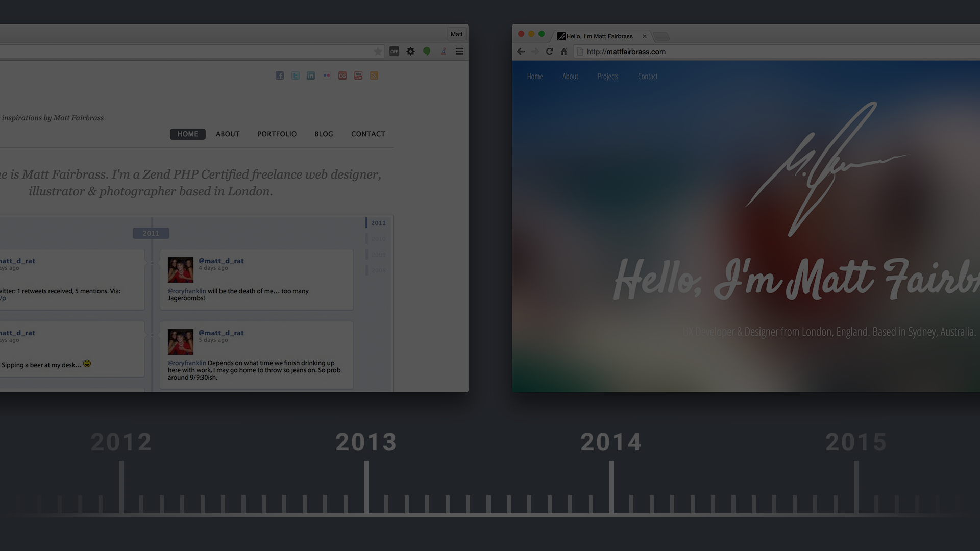Select the 2012 marker on bottom timeline
Screen dimensions: 980x551
(x=121, y=442)
